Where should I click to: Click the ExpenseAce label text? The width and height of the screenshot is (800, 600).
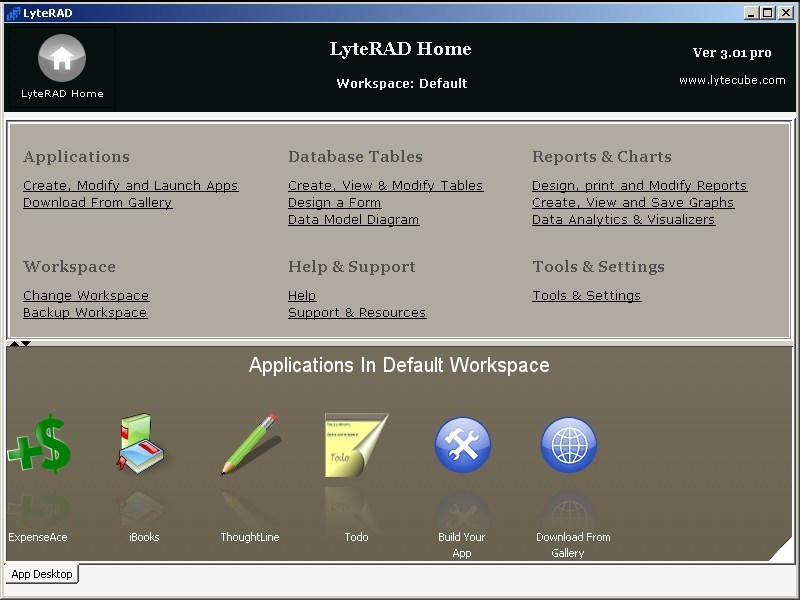pos(38,537)
